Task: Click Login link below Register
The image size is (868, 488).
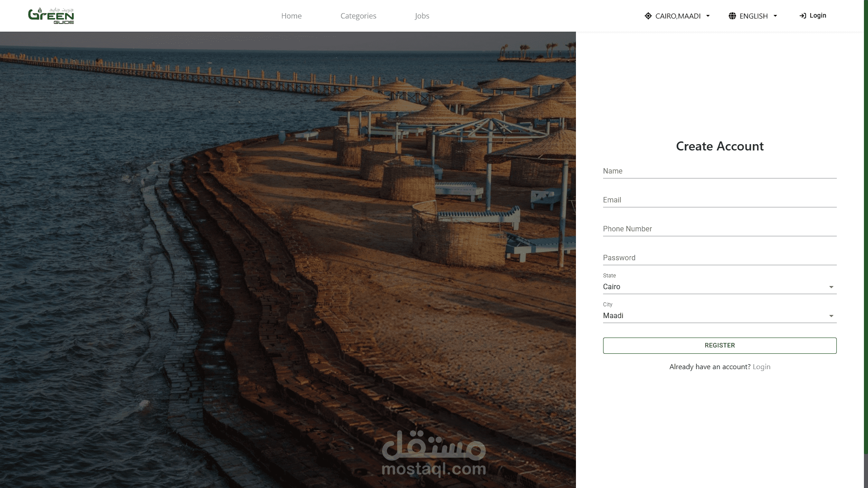Action: [x=761, y=367]
